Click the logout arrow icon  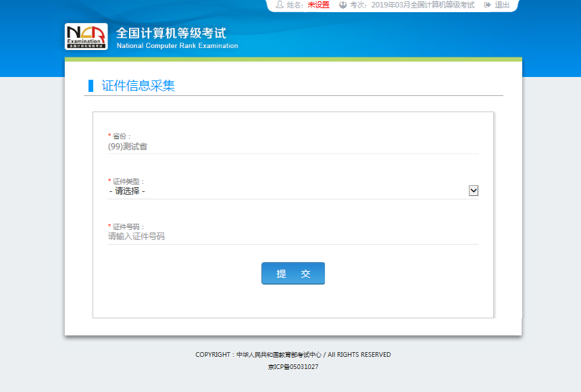point(487,5)
